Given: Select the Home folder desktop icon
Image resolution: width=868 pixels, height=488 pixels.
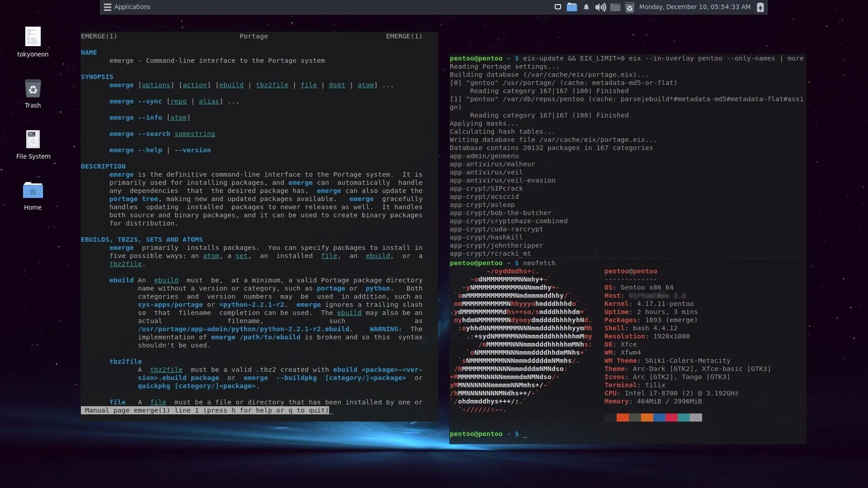Looking at the screenshot, I should pyautogui.click(x=33, y=196).
